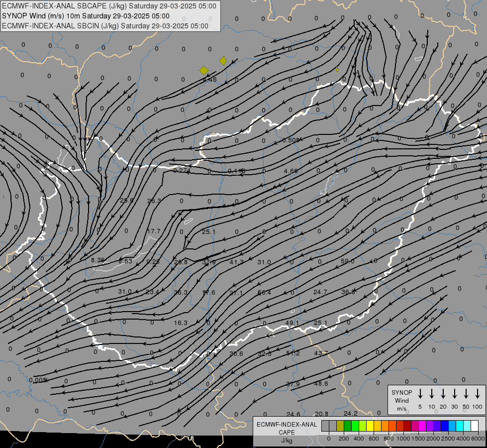Click the 51.2 CAPE value
Image resolution: width=487 pixels, height=448 pixels.
293,353
